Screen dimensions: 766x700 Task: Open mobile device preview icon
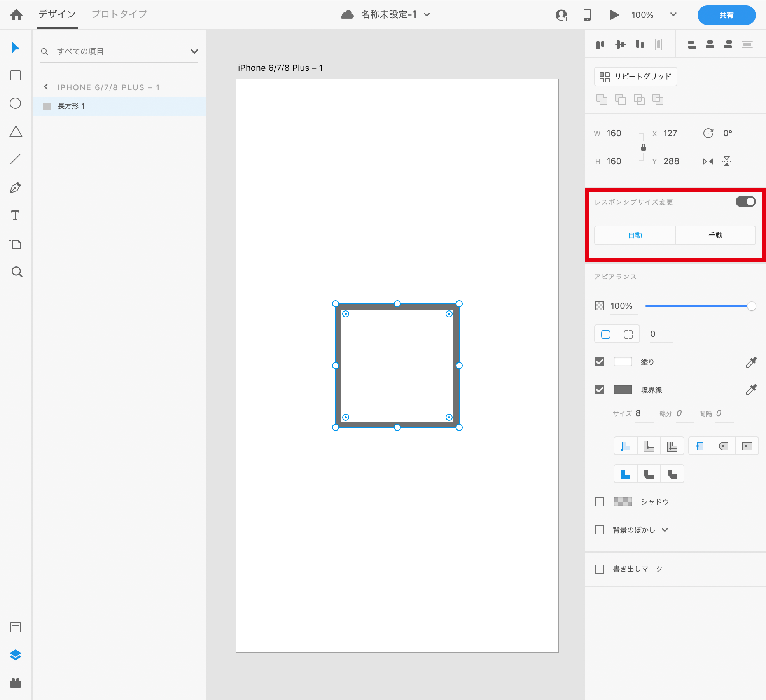(587, 15)
